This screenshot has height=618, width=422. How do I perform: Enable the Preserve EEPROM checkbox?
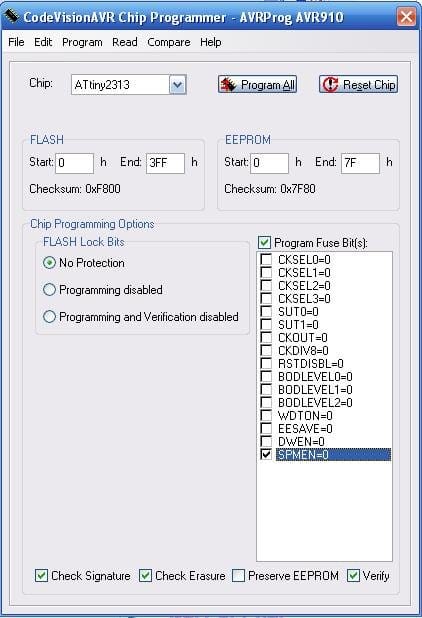click(x=238, y=575)
